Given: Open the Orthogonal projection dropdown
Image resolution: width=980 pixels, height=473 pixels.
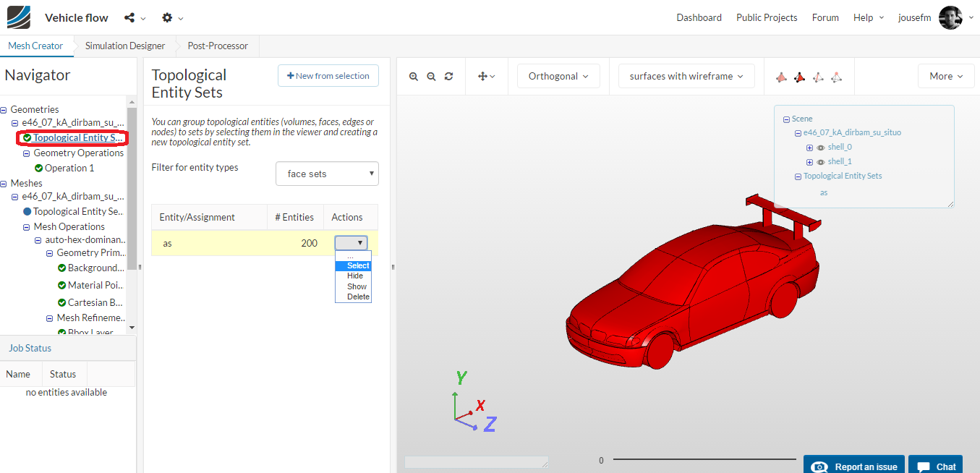Looking at the screenshot, I should 558,77.
